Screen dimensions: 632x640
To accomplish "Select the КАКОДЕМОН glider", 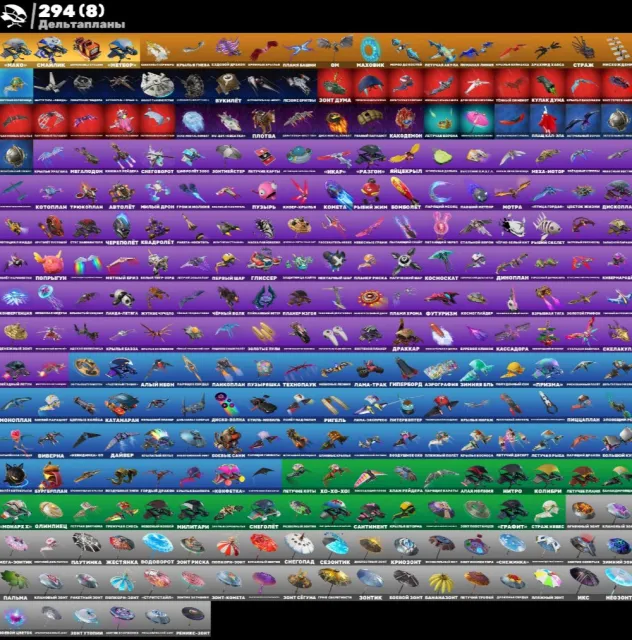I will (x=406, y=122).
